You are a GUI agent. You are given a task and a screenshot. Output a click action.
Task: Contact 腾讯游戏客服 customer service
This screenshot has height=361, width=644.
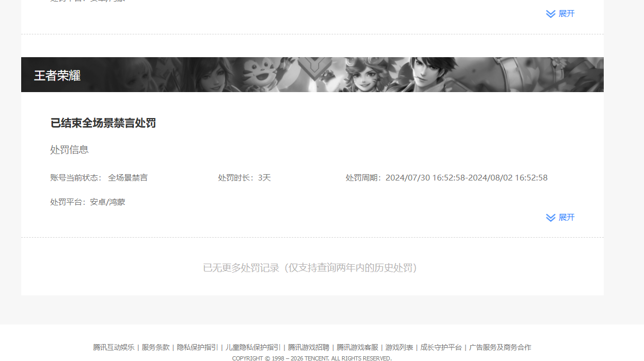356,347
